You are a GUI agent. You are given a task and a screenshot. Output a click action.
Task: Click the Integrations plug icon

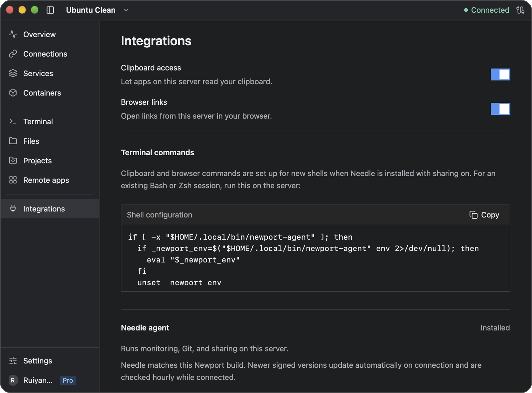(x=13, y=208)
